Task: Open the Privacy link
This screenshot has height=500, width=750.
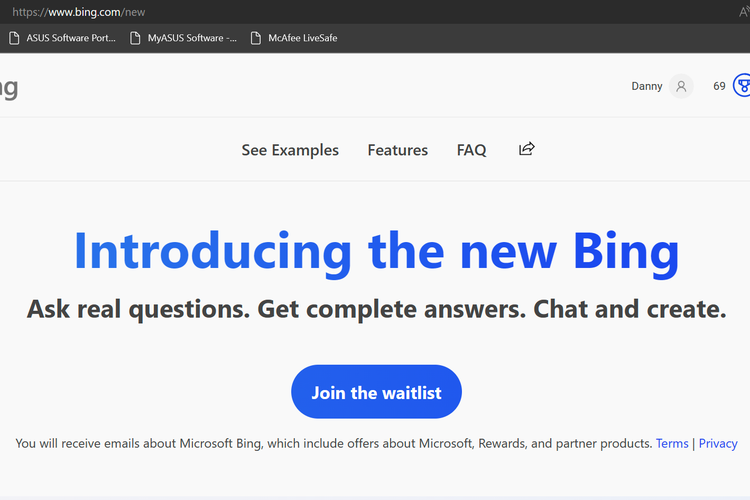Action: 718,443
